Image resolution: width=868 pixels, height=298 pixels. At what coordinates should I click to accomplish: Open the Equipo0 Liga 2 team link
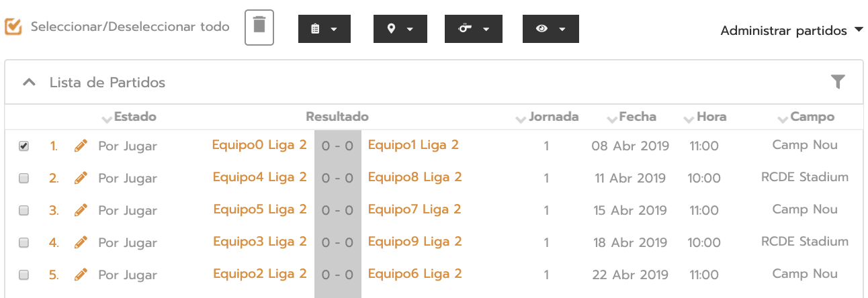[x=259, y=145]
